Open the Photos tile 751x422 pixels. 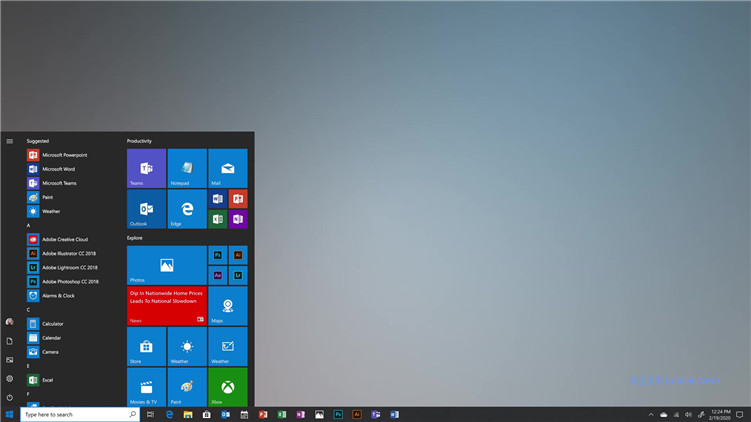pos(167,265)
